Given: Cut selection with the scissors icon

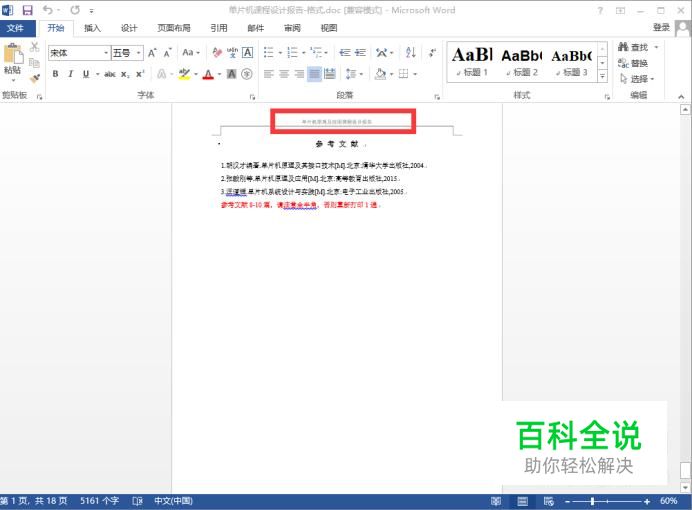Looking at the screenshot, I should 34,47.
